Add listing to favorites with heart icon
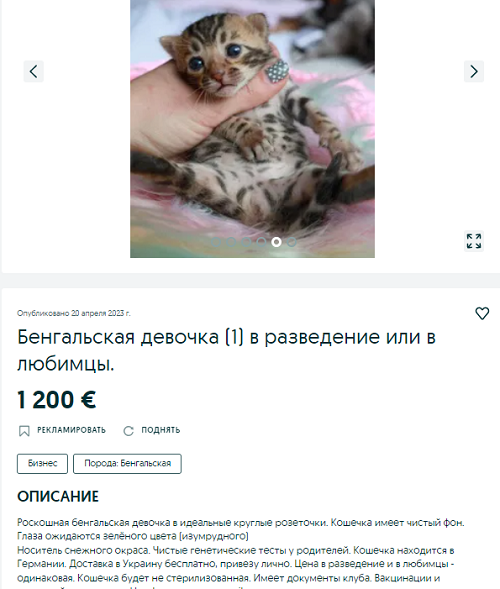The image size is (500, 589). [x=482, y=313]
